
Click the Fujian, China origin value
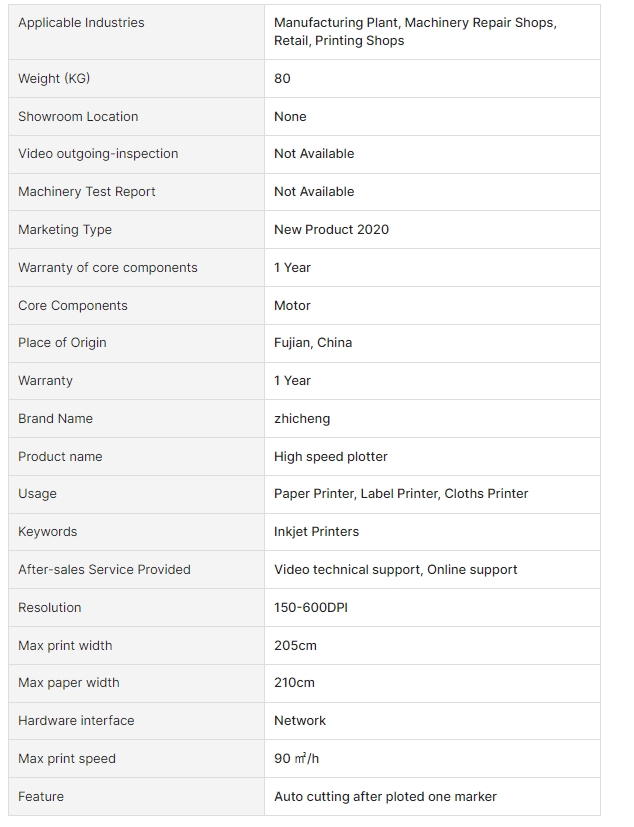click(313, 343)
